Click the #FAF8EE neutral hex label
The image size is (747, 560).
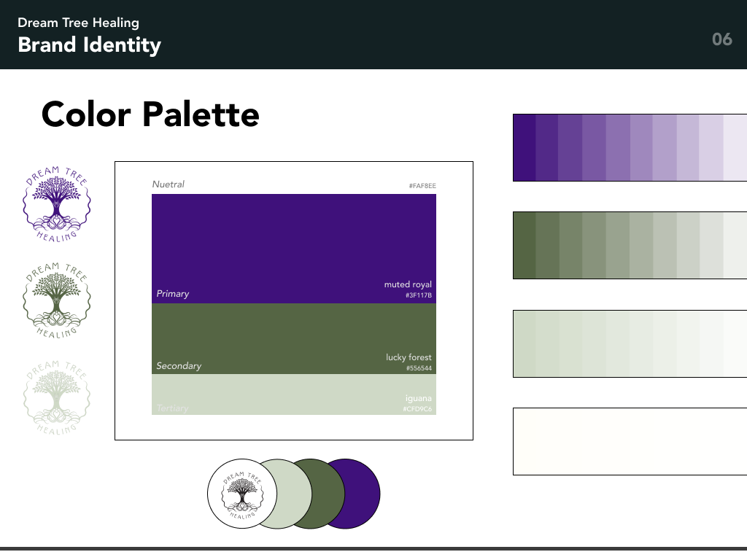[x=422, y=185]
